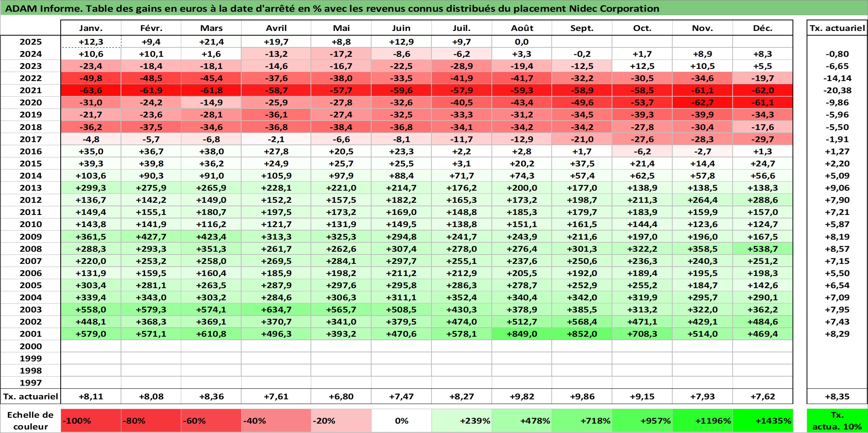Click the 0,0 cell for Août 2025
868x433 pixels.
click(522, 42)
